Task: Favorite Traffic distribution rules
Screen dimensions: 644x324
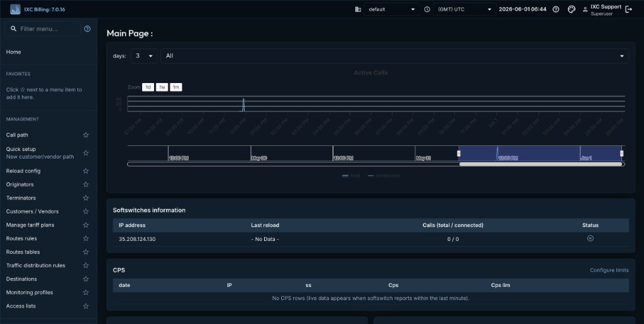Action: click(86, 265)
